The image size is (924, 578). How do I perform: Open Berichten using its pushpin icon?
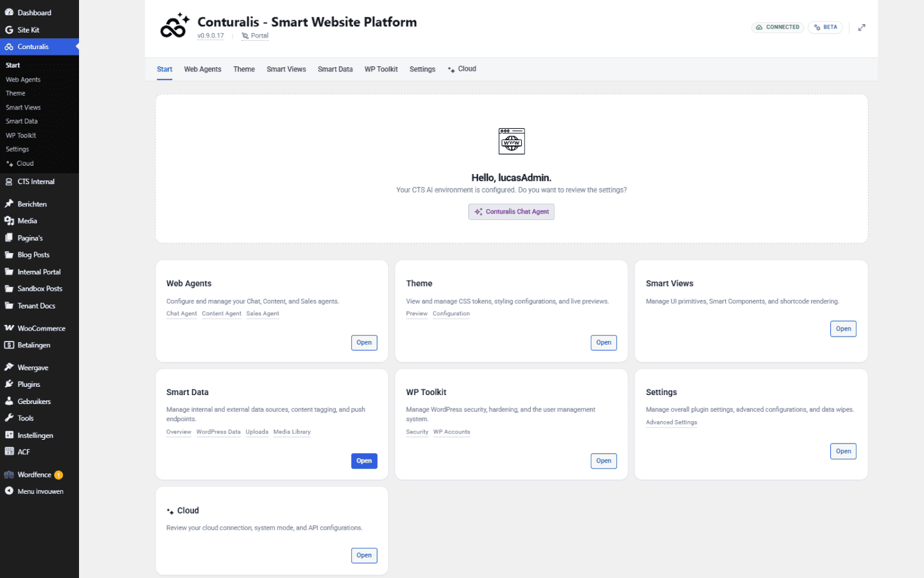[x=9, y=204]
